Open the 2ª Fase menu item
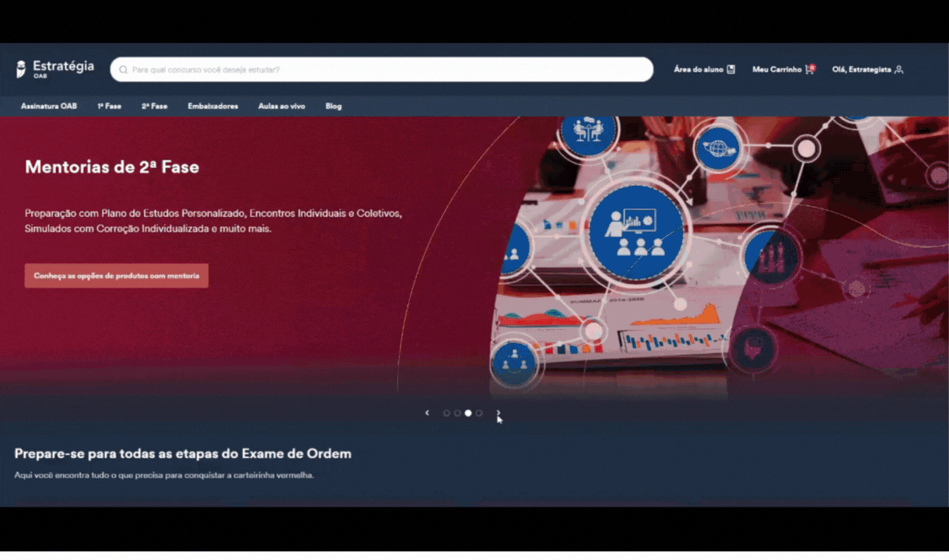 154,106
